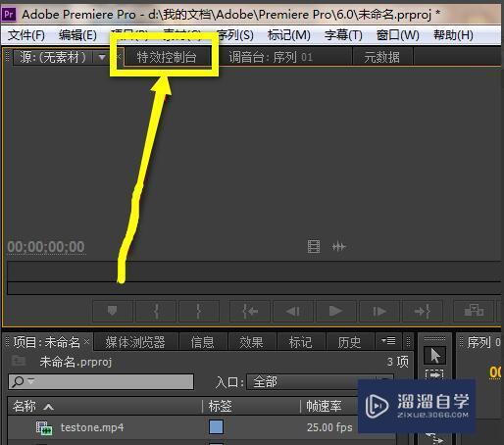Click the go to out point button

tap(423, 311)
